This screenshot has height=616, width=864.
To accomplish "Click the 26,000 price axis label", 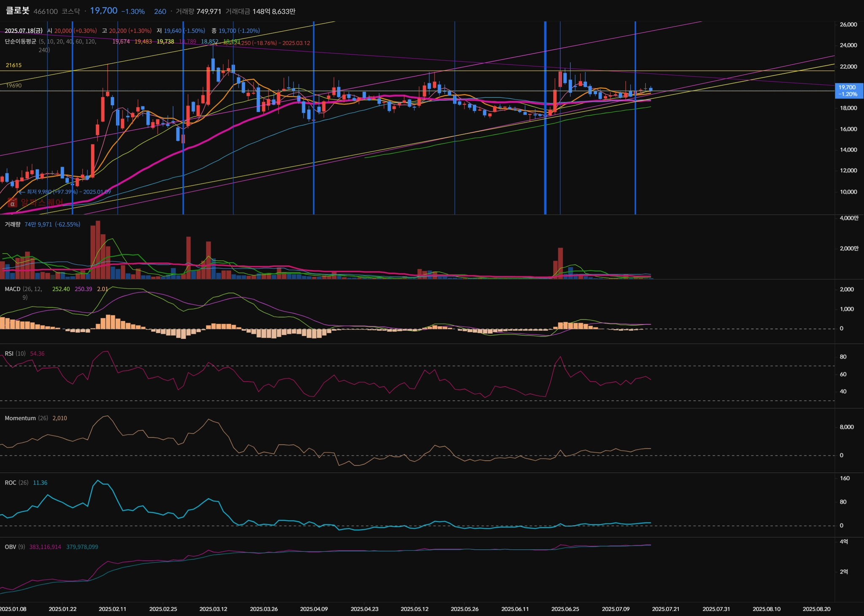I will [x=848, y=25].
